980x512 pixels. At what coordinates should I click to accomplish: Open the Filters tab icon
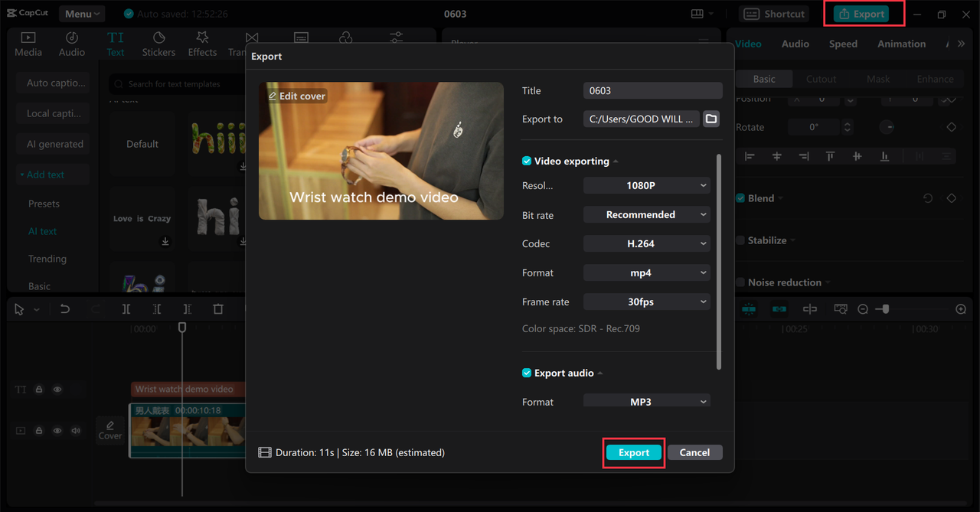(x=346, y=38)
